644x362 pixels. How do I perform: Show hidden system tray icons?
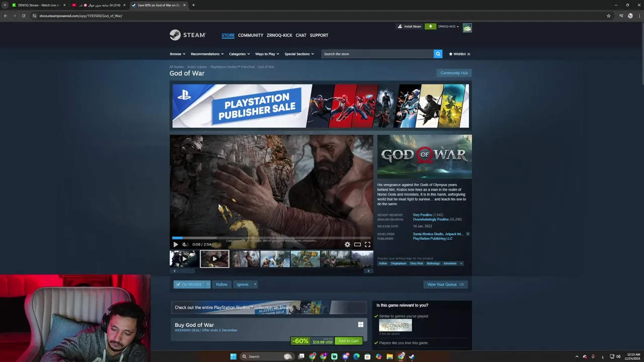pyautogui.click(x=577, y=356)
